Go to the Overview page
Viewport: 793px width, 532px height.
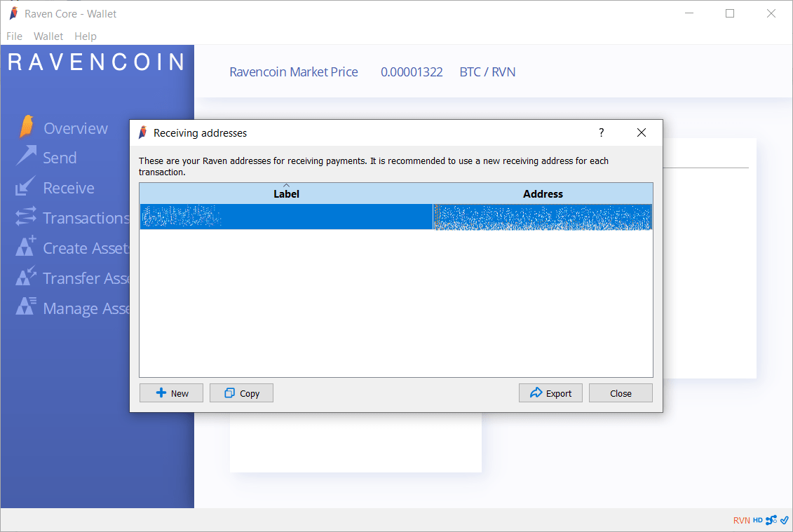click(x=76, y=128)
